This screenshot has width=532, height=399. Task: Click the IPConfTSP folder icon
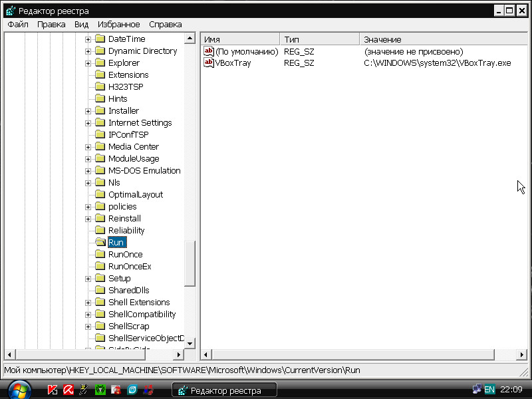coord(100,134)
